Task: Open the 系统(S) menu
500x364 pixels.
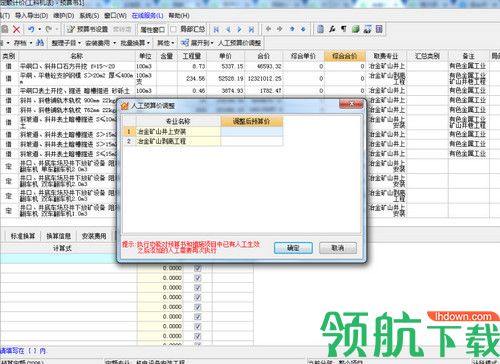Action: (x=89, y=15)
